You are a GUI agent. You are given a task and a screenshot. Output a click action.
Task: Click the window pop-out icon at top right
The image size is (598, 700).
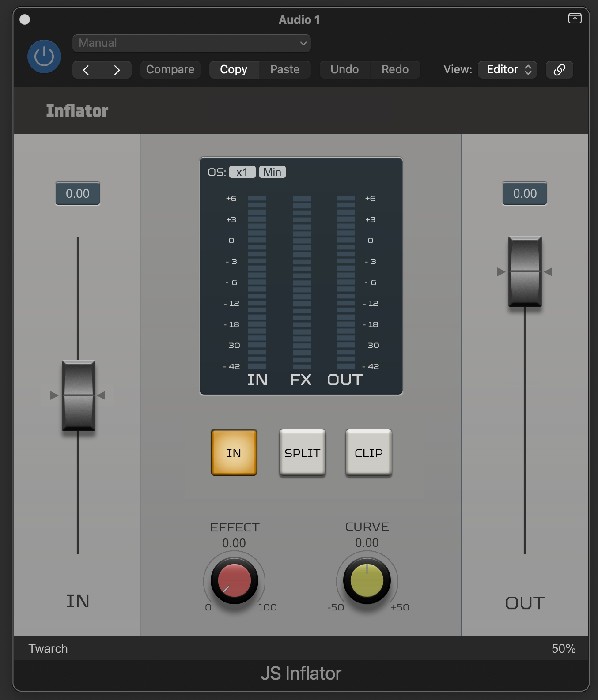pyautogui.click(x=575, y=19)
